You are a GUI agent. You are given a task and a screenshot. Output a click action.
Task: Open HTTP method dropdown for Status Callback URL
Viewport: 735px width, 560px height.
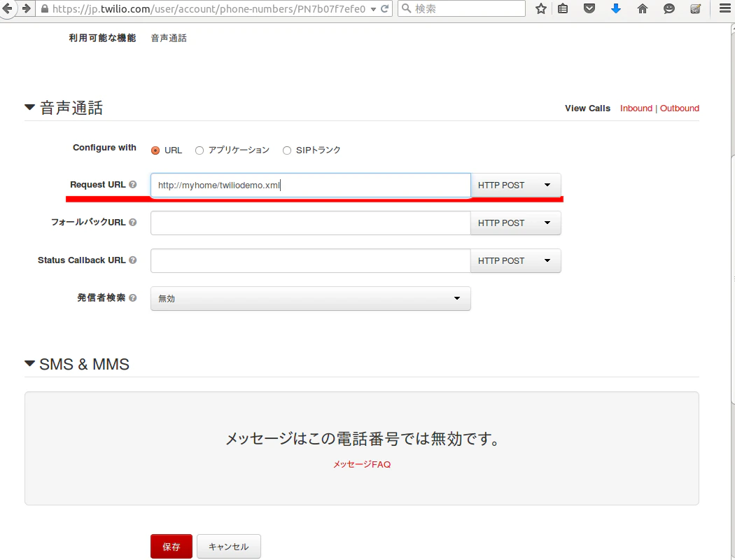pyautogui.click(x=516, y=260)
